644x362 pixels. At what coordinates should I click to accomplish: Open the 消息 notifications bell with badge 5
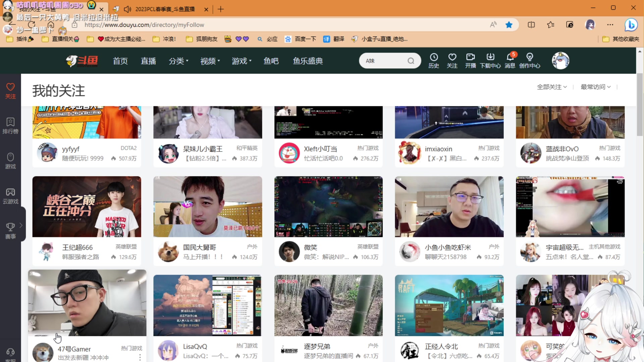point(510,60)
